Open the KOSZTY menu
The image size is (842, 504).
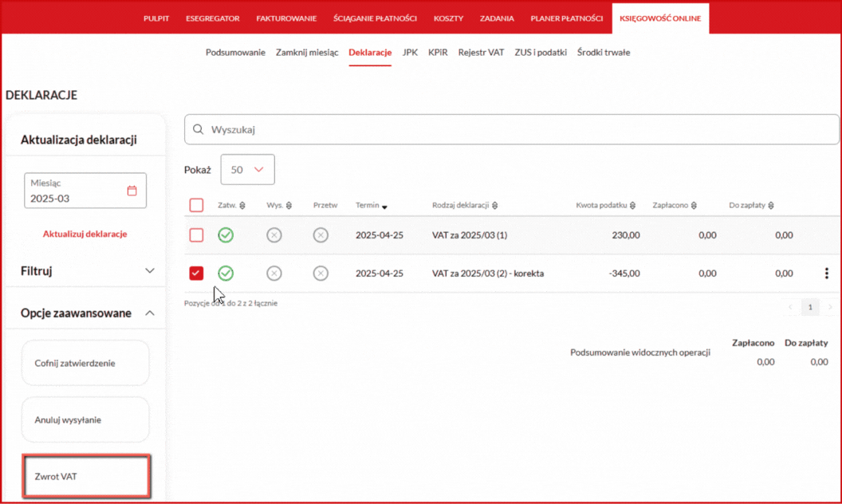448,18
